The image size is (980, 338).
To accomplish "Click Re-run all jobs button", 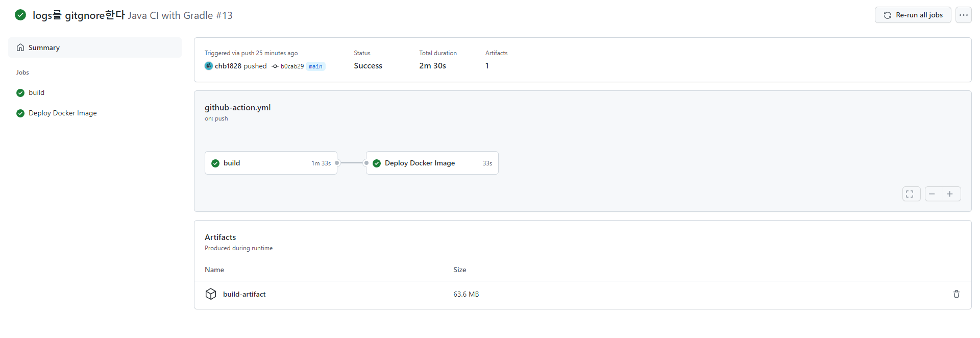I will [x=913, y=15].
